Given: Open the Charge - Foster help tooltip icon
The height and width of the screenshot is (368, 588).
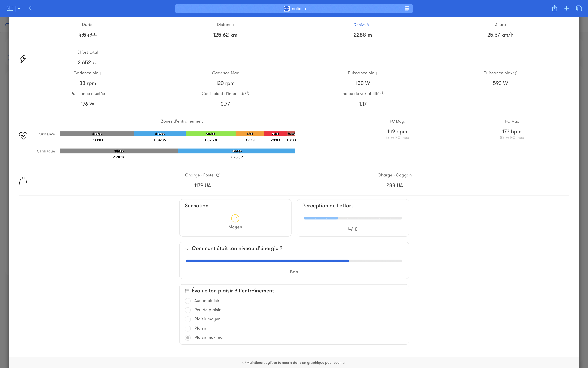Looking at the screenshot, I should [x=218, y=175].
